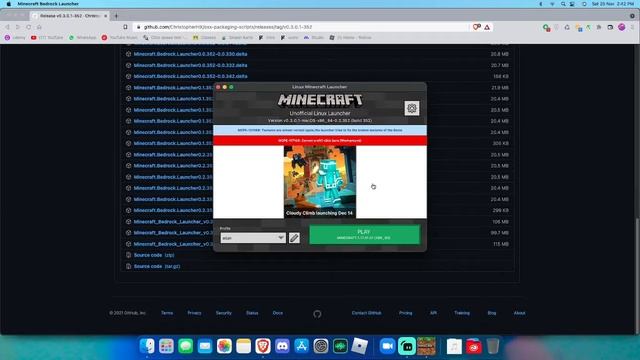Screen dimensions: 640x360
Task: Open Messages from the Dock
Action: [x=185, y=346]
